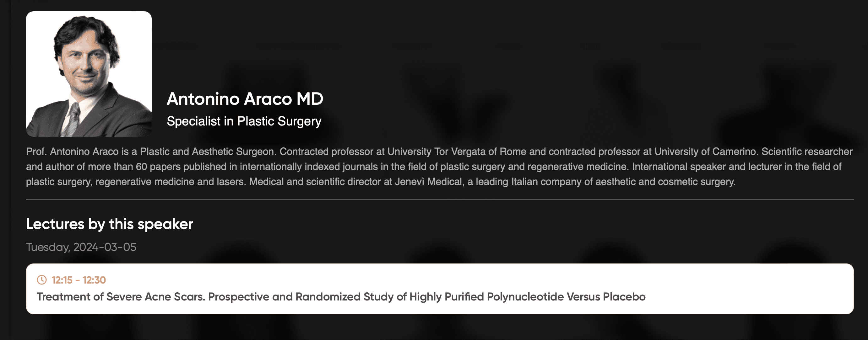Click the clock icon beside 12:15 - 12:30
This screenshot has width=868, height=340.
[x=42, y=280]
